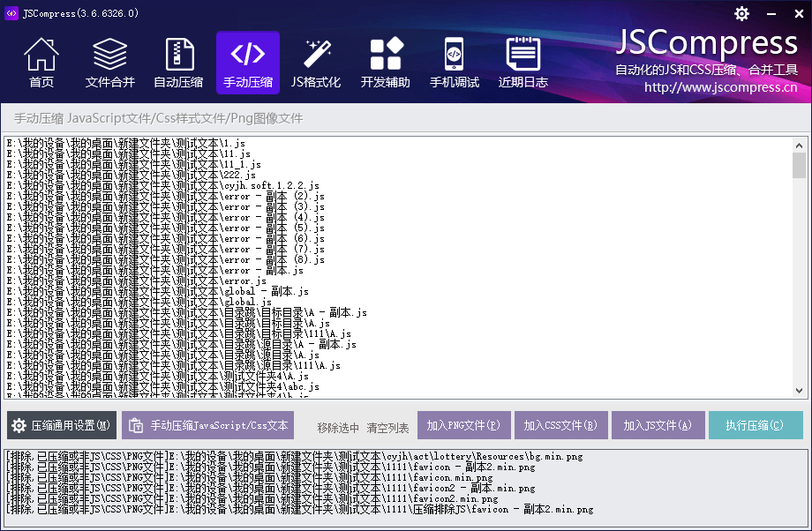Open the JS格式化 formatter tool
This screenshot has width=812, height=531.
click(x=316, y=63)
